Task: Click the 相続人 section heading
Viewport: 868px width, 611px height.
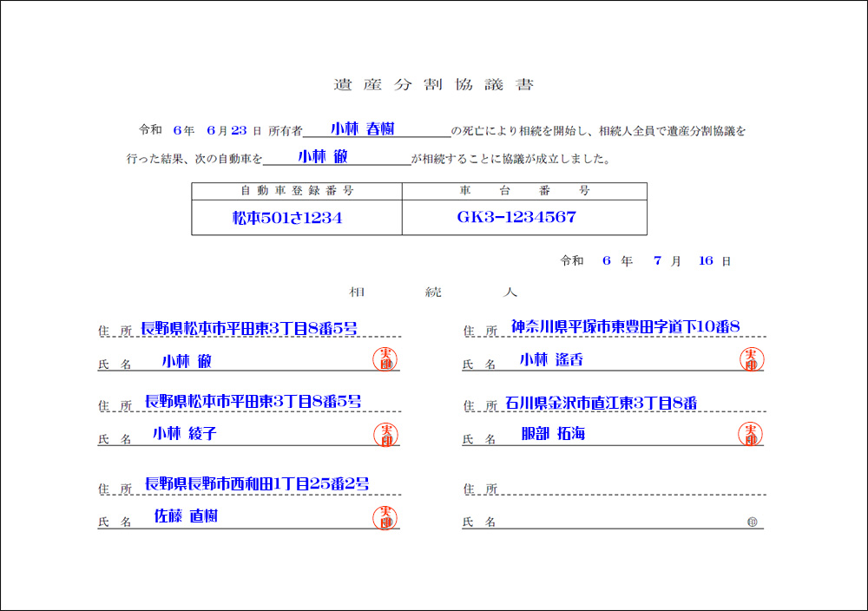Action: point(433,292)
